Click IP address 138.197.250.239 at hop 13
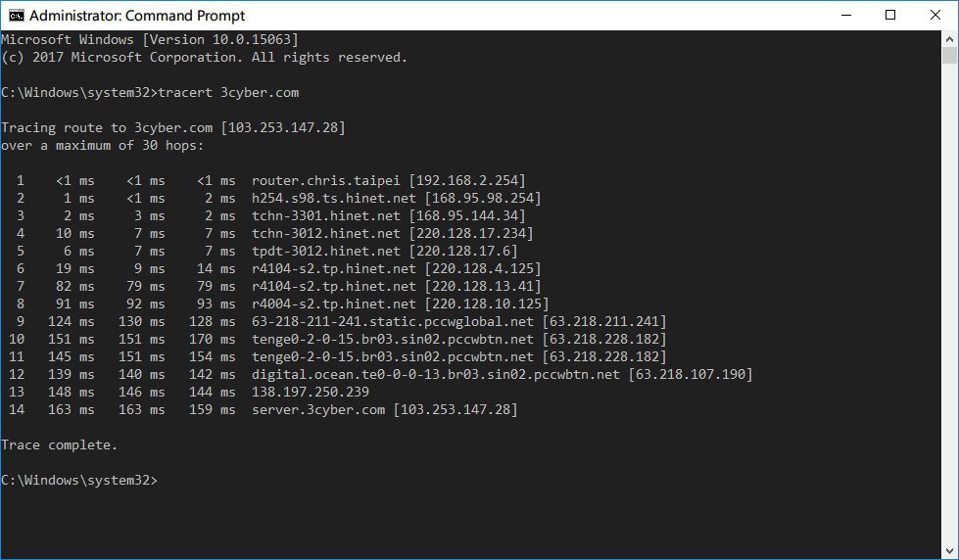 pyautogui.click(x=310, y=393)
